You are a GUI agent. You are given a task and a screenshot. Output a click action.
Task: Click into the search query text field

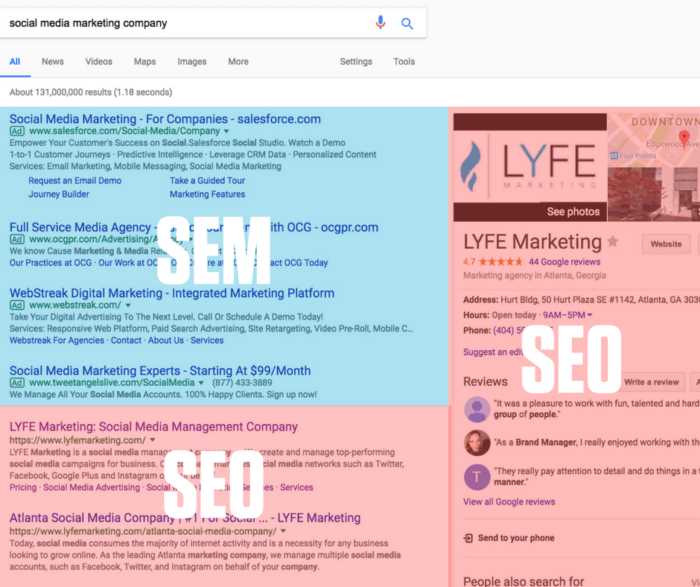pyautogui.click(x=180, y=23)
